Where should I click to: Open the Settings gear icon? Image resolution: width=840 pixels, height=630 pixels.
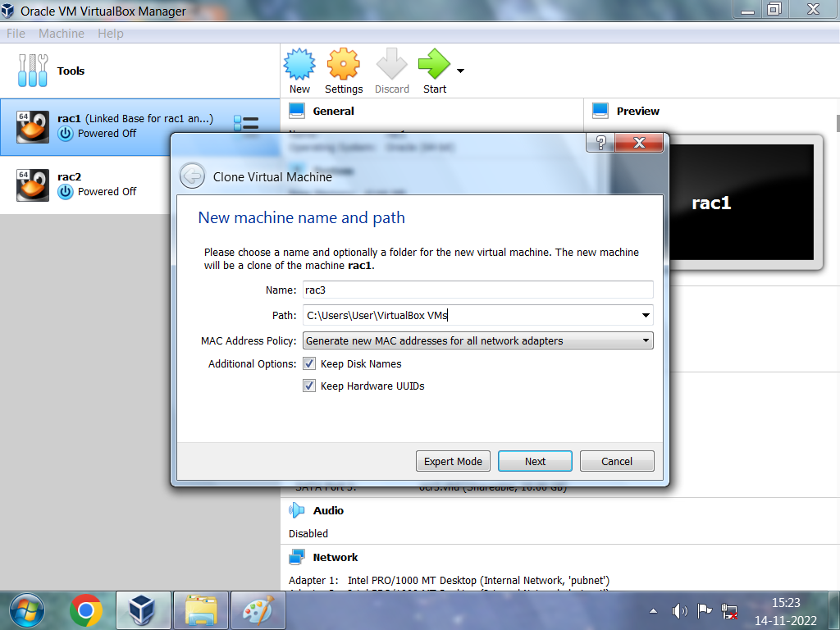343,64
